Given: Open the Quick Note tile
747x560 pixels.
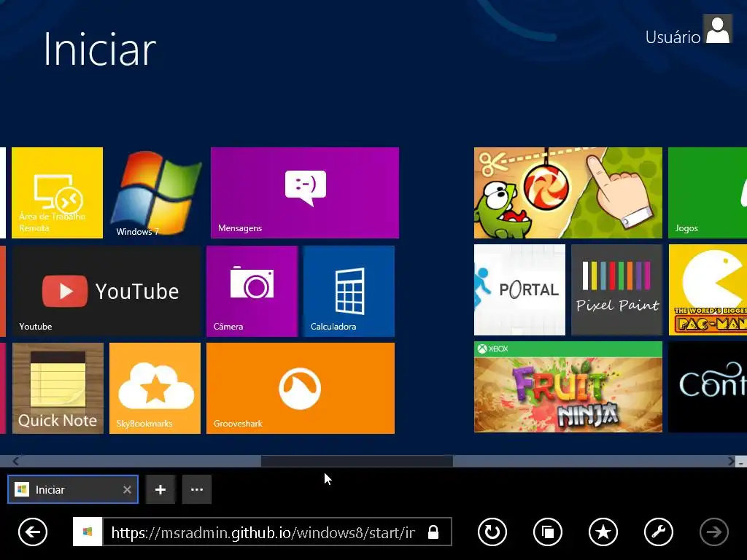Looking at the screenshot, I should tap(58, 388).
